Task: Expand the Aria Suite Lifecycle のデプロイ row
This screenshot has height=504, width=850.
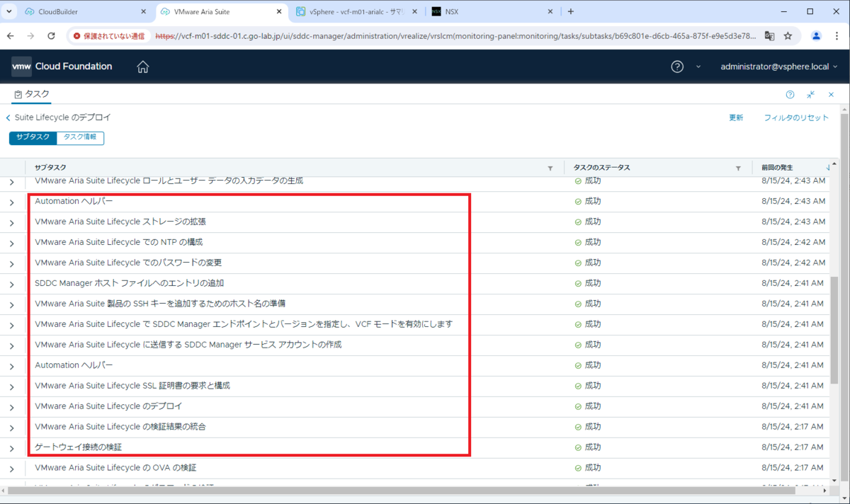Action: (x=11, y=407)
